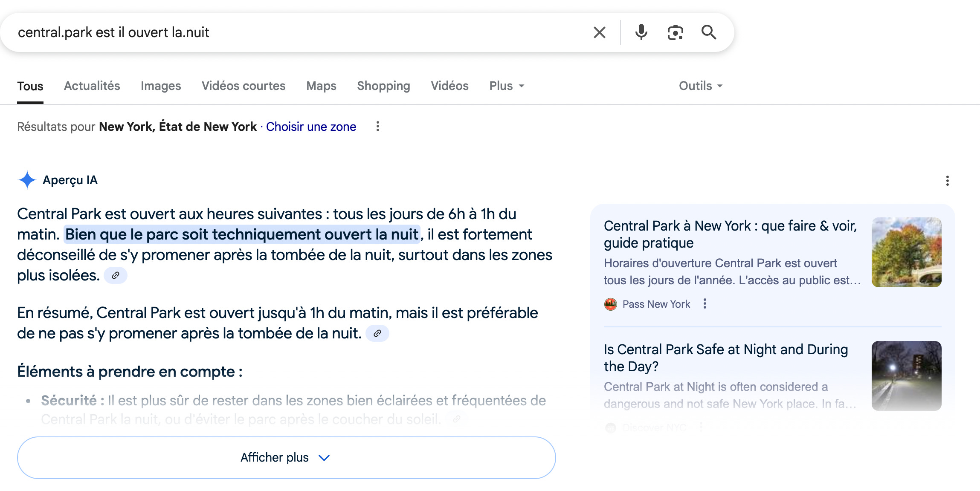This screenshot has height=491, width=980.
Task: Start voice search with microphone icon
Action: [x=641, y=32]
